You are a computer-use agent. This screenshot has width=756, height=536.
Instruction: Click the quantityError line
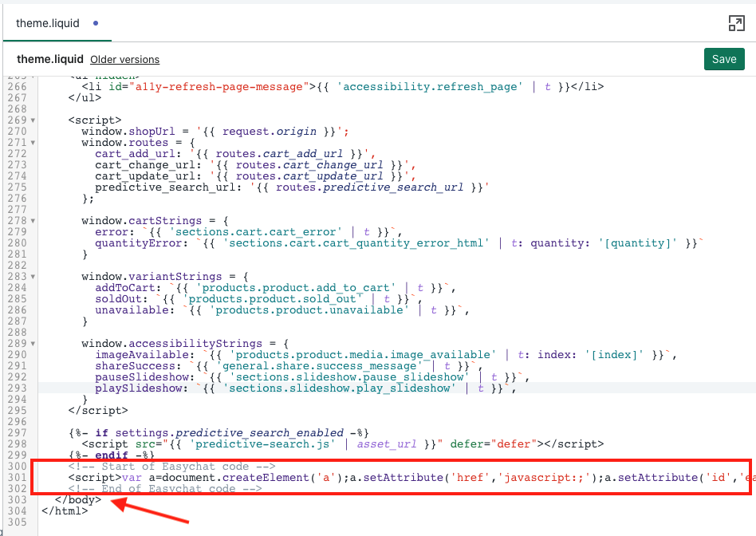tap(400, 243)
